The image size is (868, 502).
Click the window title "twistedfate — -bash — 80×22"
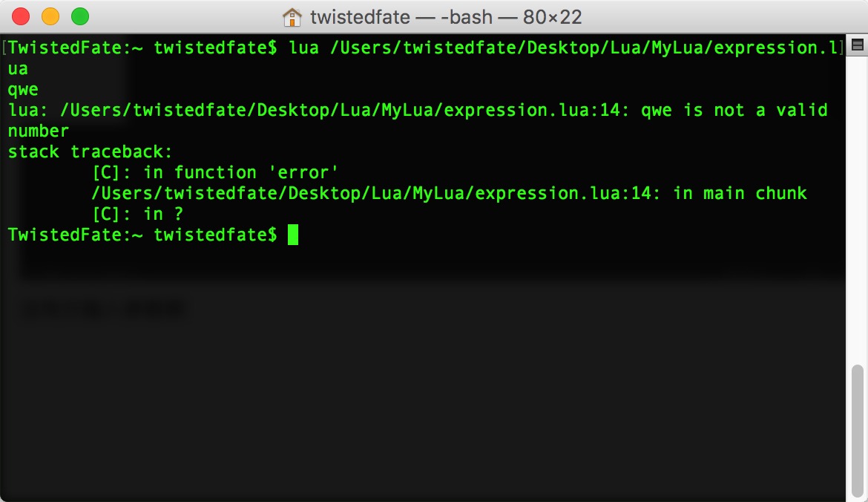click(x=445, y=16)
